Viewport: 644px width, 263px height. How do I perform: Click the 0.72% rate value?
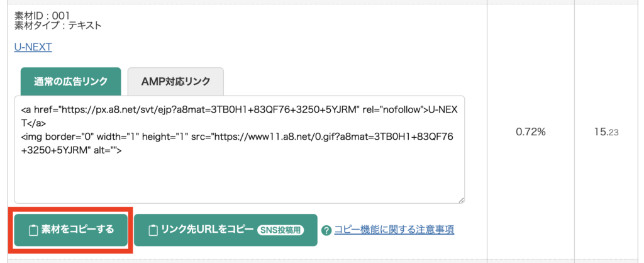click(x=530, y=132)
